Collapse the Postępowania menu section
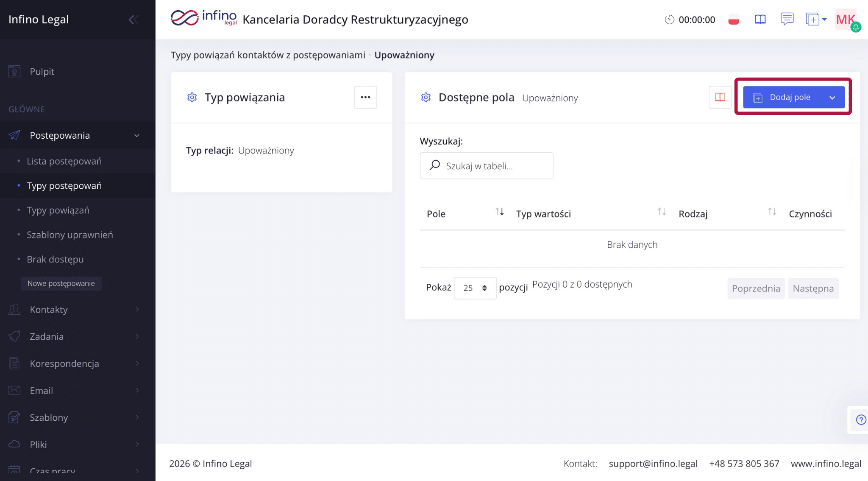 point(137,135)
